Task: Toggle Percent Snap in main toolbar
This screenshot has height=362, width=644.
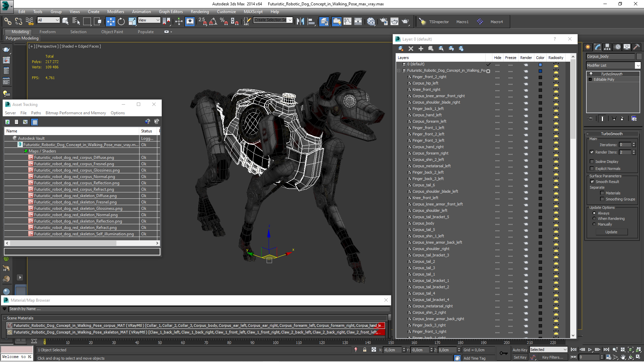Action: point(224,21)
